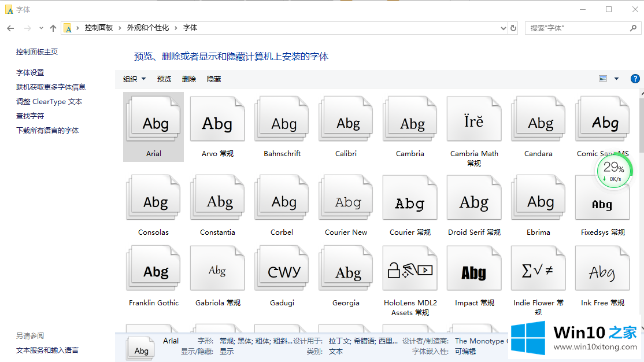This screenshot has width=644, height=362.
Task: Expand the view options dropdown arrow
Action: click(616, 79)
